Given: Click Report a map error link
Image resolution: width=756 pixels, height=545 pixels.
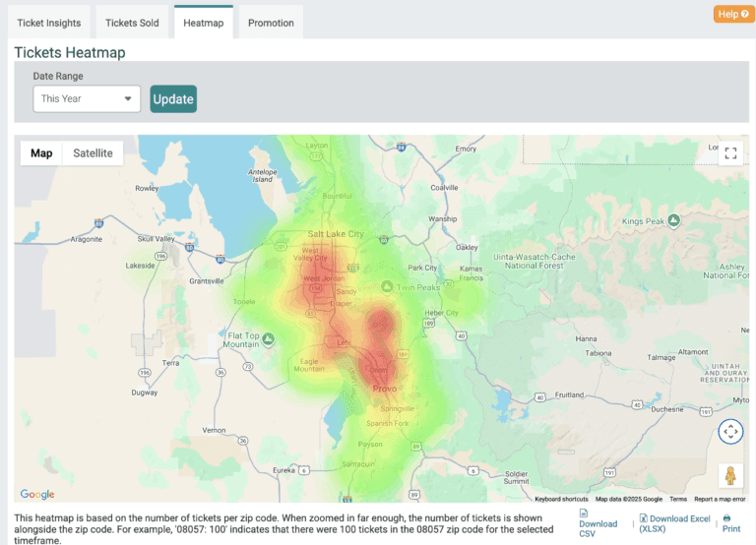Looking at the screenshot, I should [x=720, y=499].
